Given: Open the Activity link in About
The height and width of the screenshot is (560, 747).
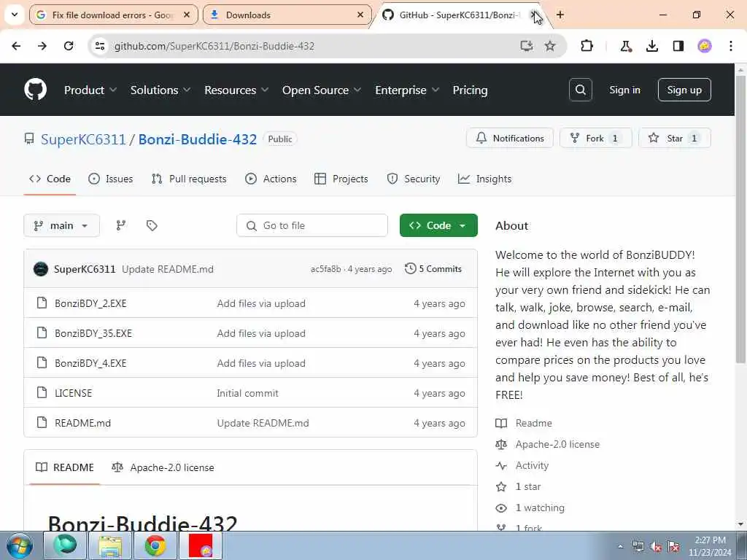Looking at the screenshot, I should point(532,465).
